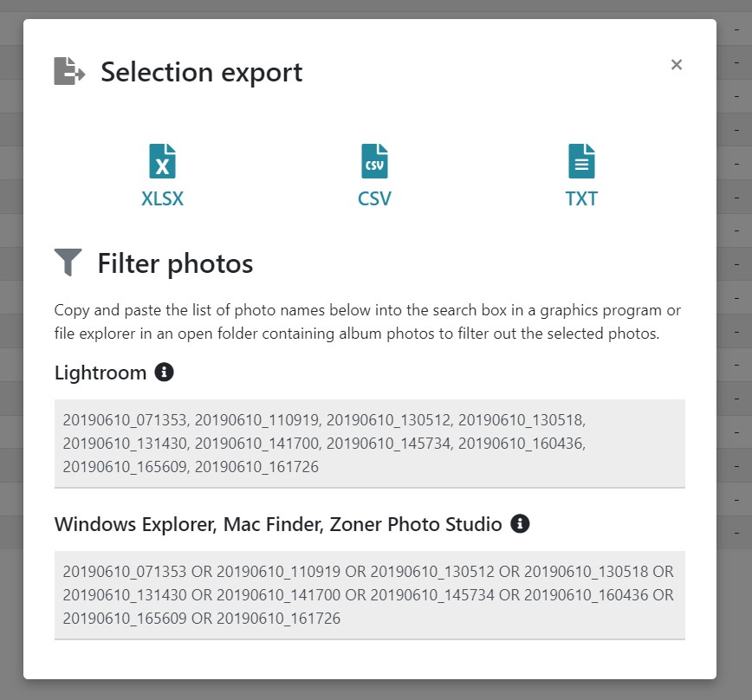Viewport: 752px width, 700px height.
Task: Click the funnel icon next to Filter photos
Action: [x=68, y=262]
